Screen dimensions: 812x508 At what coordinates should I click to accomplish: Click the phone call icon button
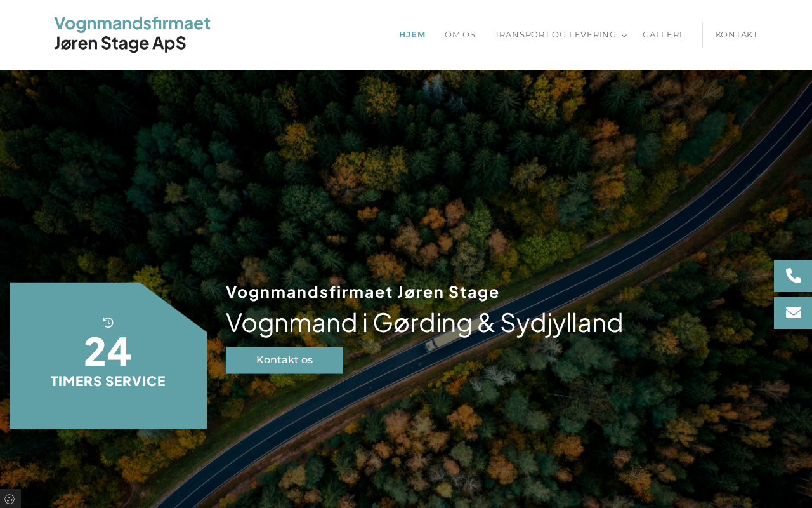coord(793,276)
